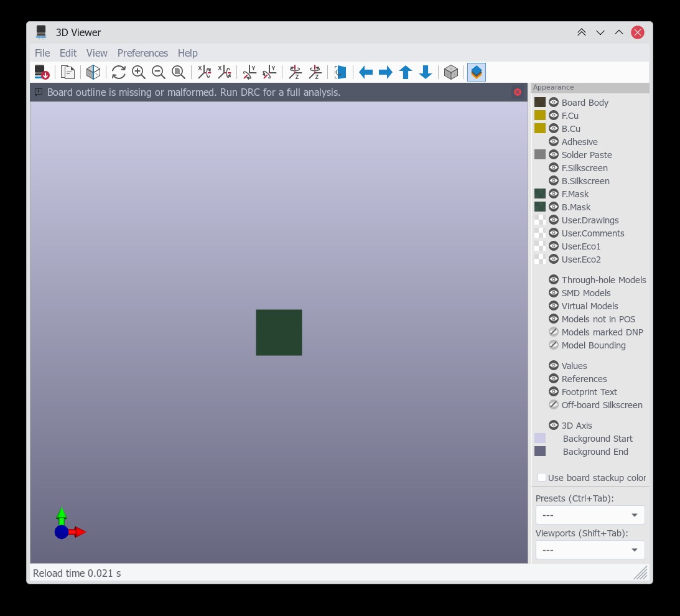Open the Help menu

[188, 53]
